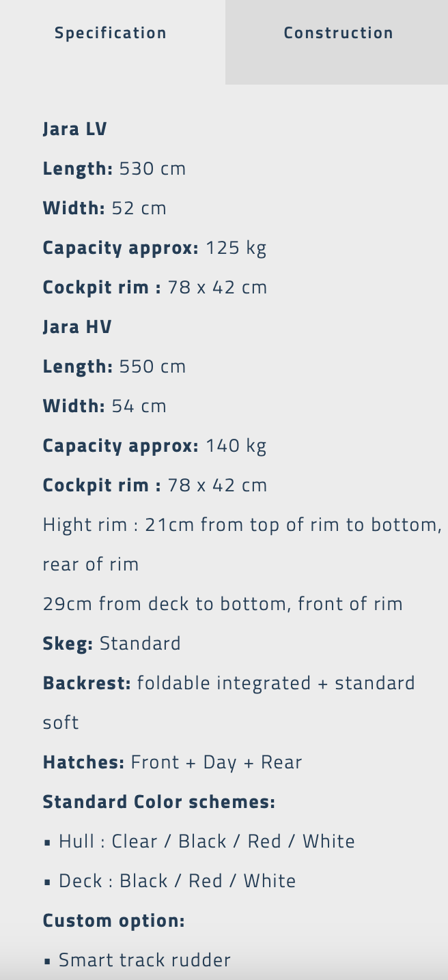Click the Backrest label

(x=87, y=683)
